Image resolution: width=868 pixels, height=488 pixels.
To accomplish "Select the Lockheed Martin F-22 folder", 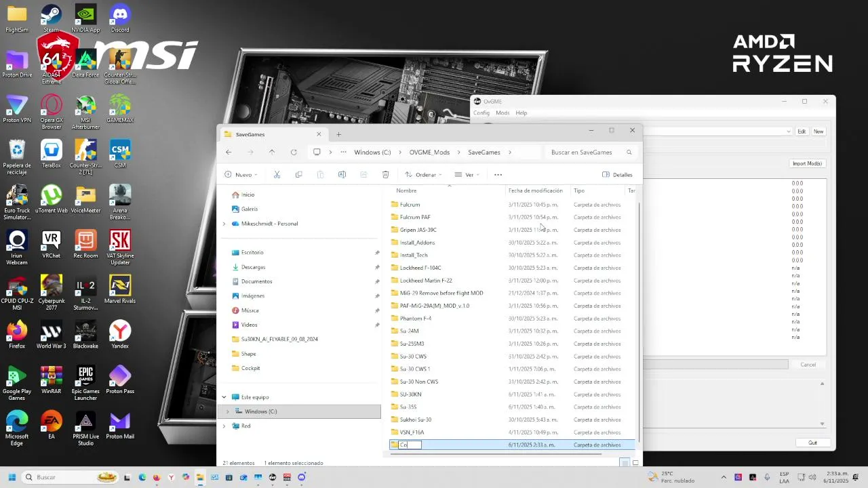I will (512, 281).
